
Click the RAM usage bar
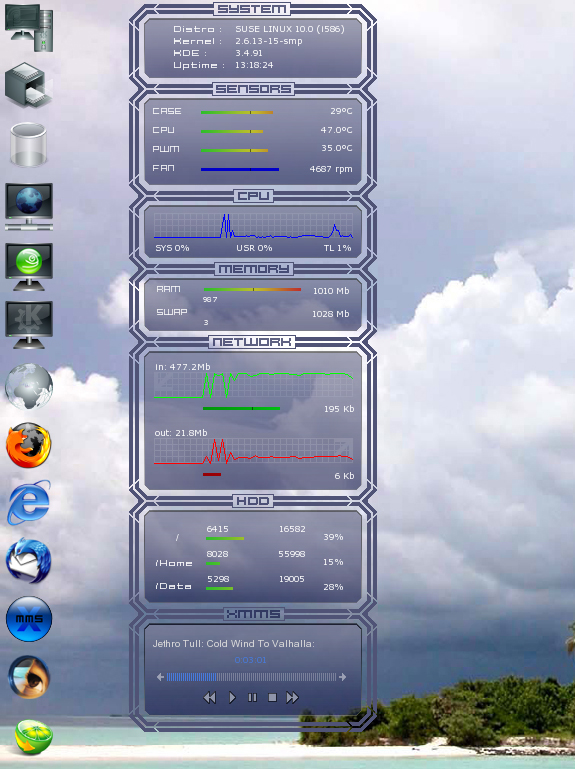tap(252, 289)
